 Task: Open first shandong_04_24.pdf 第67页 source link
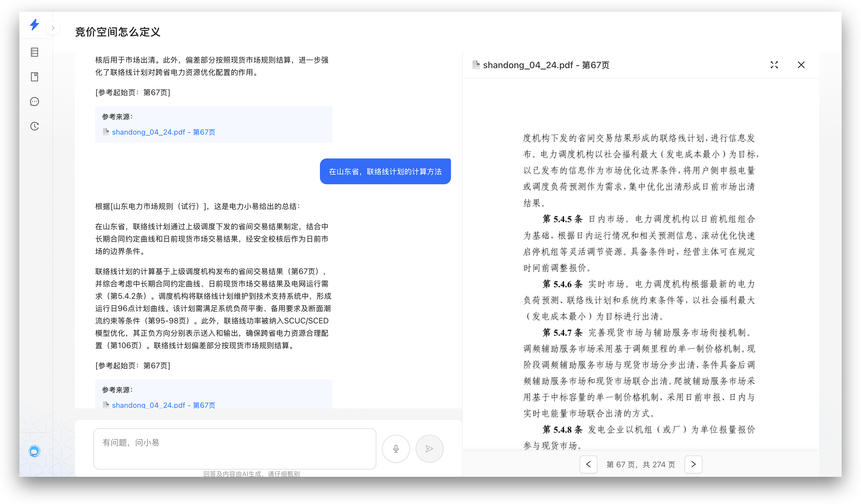pos(163,132)
